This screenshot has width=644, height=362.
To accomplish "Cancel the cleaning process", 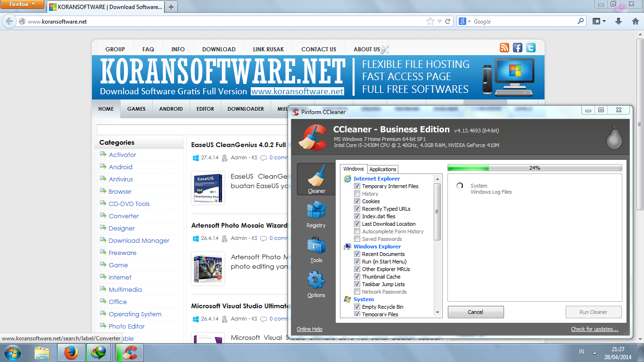I will click(476, 312).
